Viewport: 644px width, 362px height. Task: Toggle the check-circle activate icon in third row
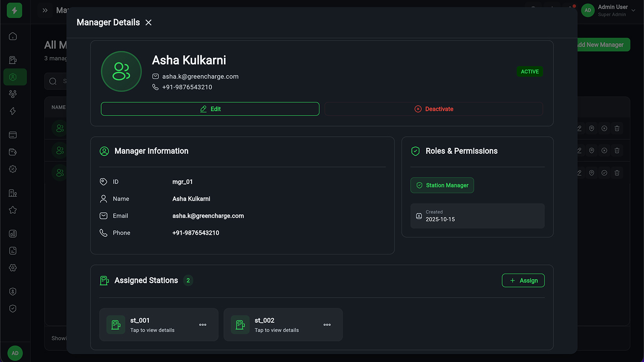tap(604, 172)
